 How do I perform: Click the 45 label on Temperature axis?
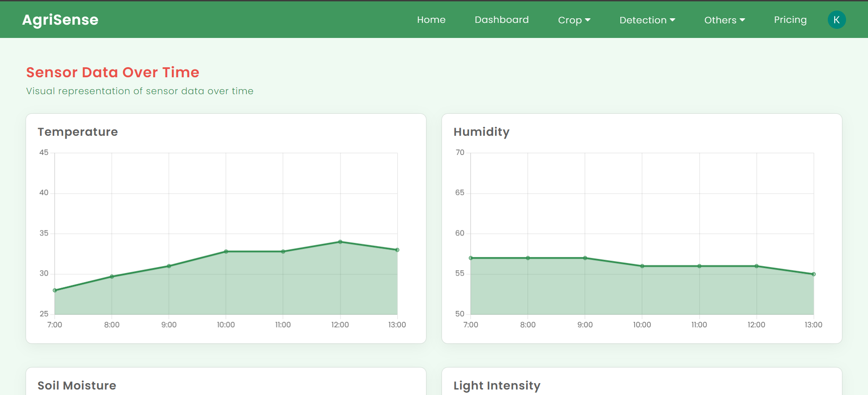(44, 153)
